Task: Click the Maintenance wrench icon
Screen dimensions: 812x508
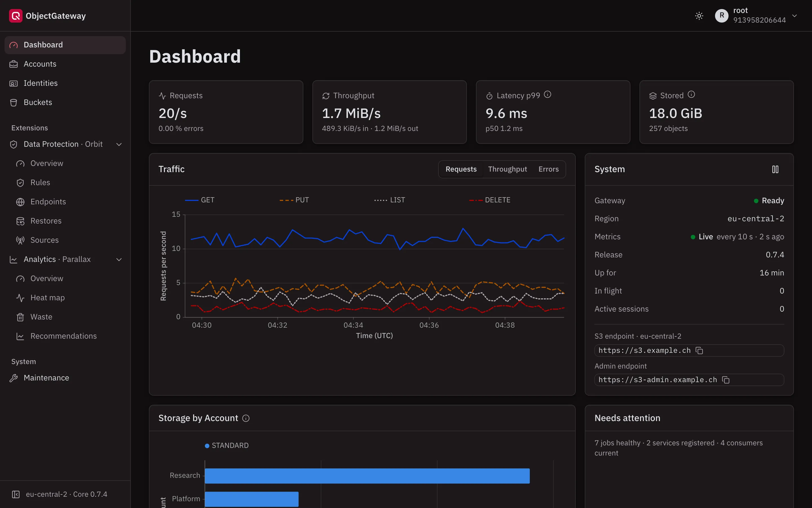Action: [14, 378]
